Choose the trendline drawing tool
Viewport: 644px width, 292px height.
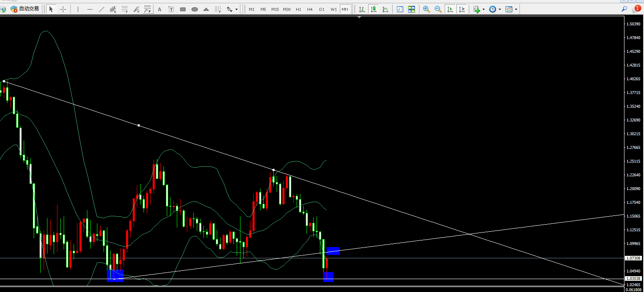point(101,9)
